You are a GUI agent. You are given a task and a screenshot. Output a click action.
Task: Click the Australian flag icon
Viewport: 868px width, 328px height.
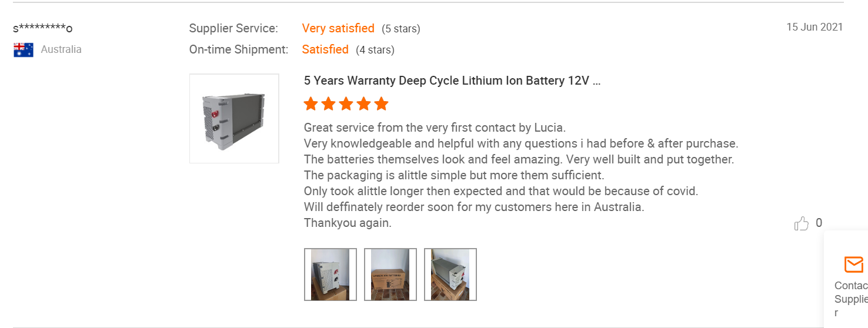tap(24, 50)
